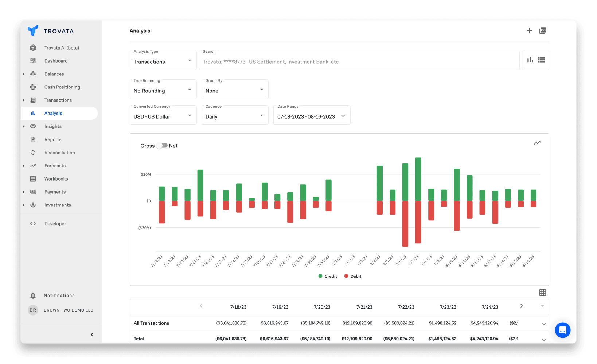Collapse the sidebar with the chevron
Viewport: 597px width, 364px height.
pos(92,335)
